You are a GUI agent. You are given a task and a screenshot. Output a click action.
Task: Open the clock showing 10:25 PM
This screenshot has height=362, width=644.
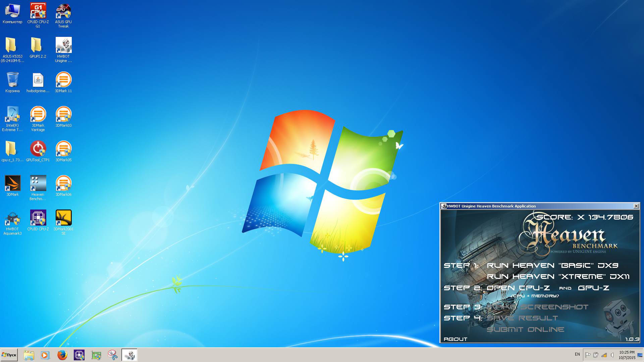(x=627, y=355)
